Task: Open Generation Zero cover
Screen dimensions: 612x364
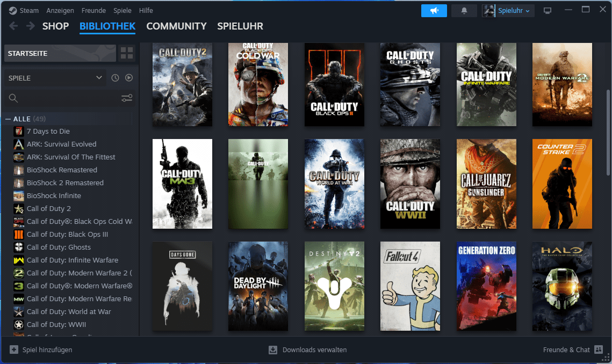Action: click(486, 286)
